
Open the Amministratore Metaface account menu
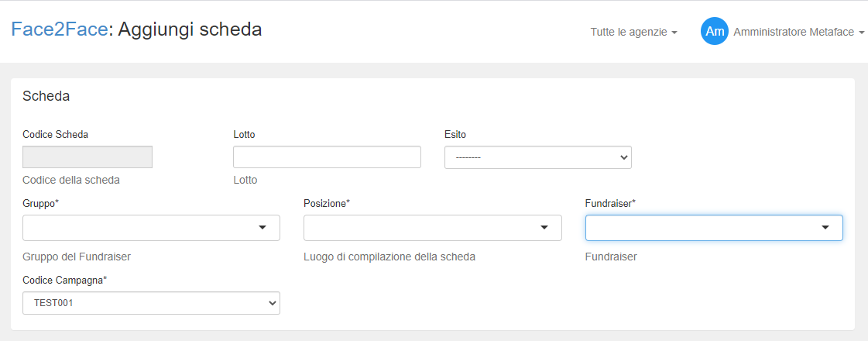tap(794, 32)
